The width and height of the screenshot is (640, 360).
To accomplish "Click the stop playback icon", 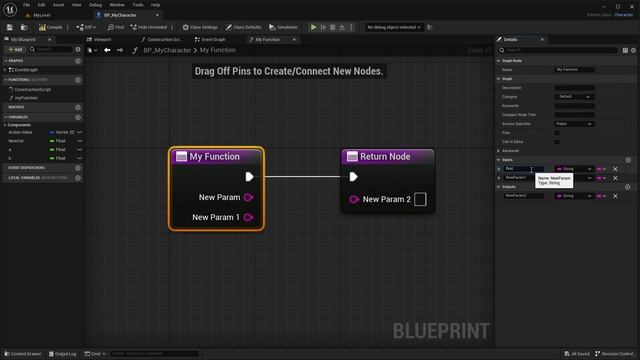I will coord(333,27).
